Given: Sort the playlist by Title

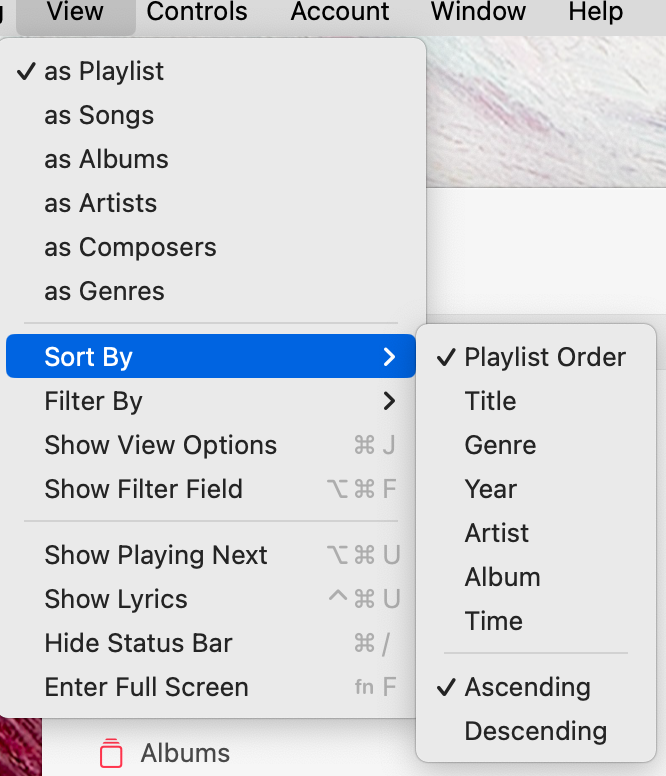Looking at the screenshot, I should (x=536, y=401).
